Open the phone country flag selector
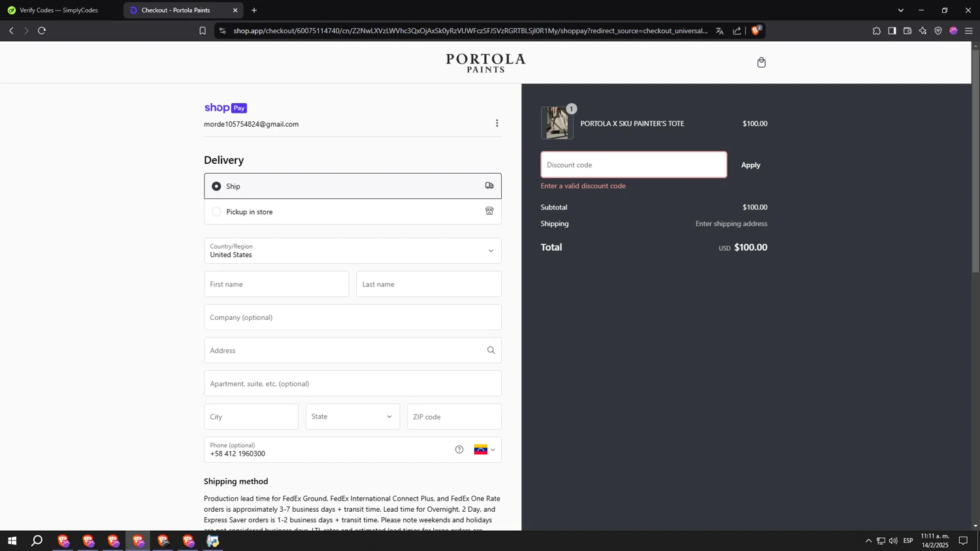Image resolution: width=980 pixels, height=551 pixels. [484, 450]
